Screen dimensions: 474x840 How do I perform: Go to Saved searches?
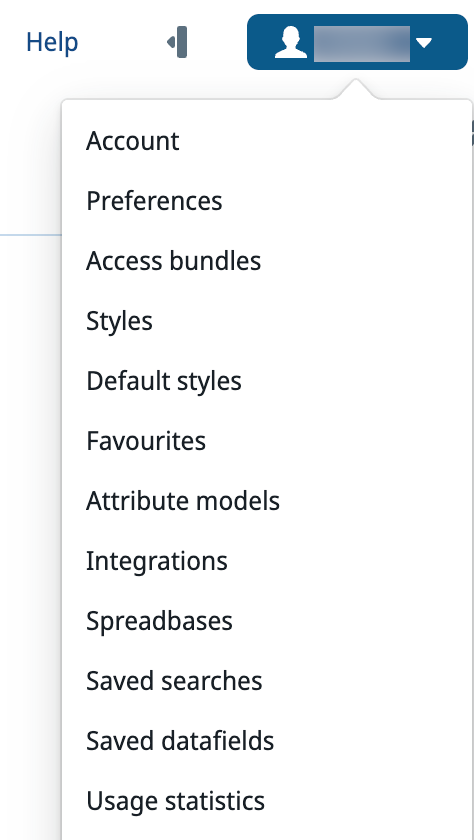[174, 681]
